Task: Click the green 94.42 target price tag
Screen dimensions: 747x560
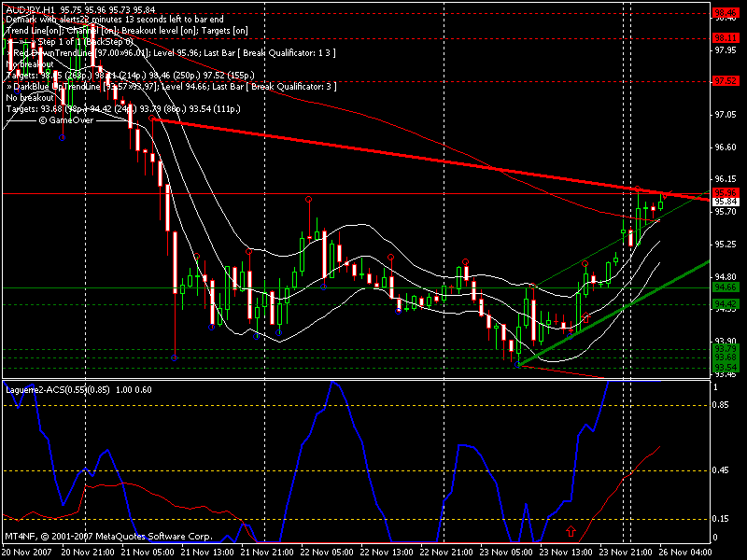Action: point(725,303)
